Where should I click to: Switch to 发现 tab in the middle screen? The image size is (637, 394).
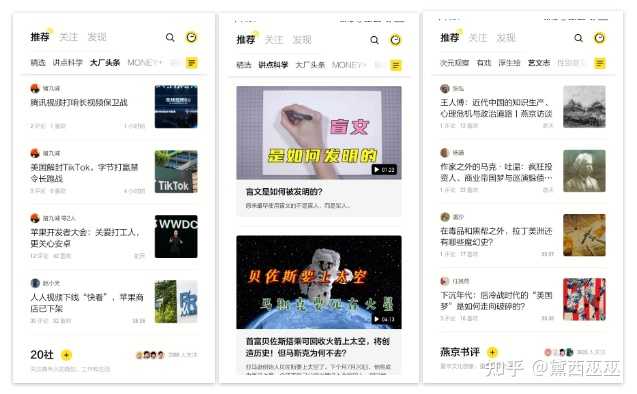pyautogui.click(x=302, y=40)
